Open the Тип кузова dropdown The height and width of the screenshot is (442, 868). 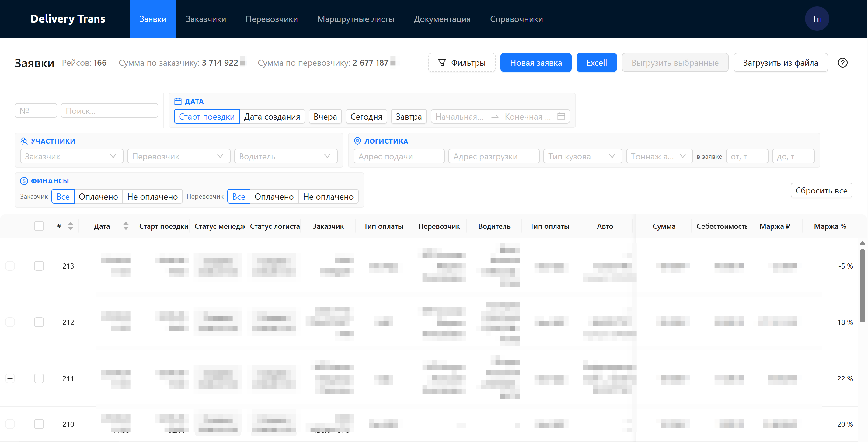coord(583,156)
